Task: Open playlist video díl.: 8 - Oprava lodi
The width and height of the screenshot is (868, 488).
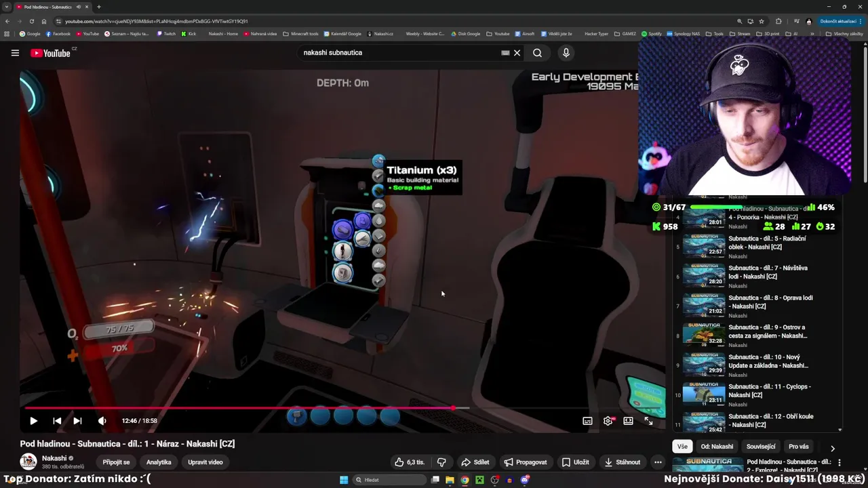Action: click(756, 306)
